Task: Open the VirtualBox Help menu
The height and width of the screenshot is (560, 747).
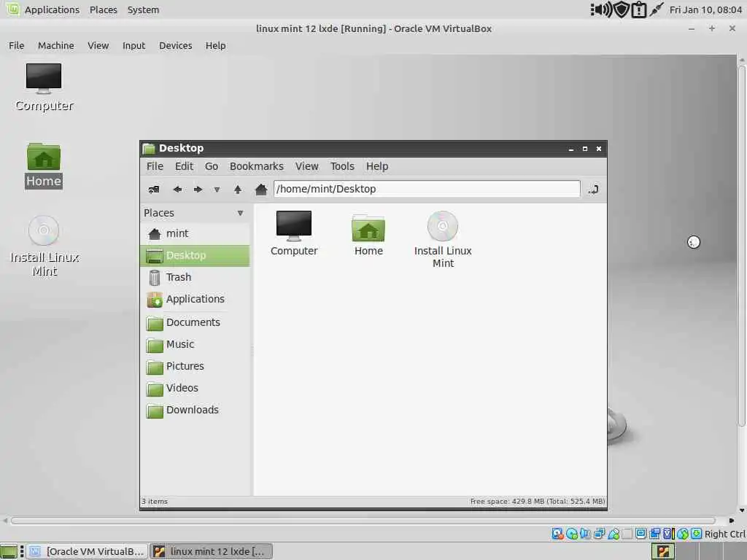Action: [x=215, y=46]
